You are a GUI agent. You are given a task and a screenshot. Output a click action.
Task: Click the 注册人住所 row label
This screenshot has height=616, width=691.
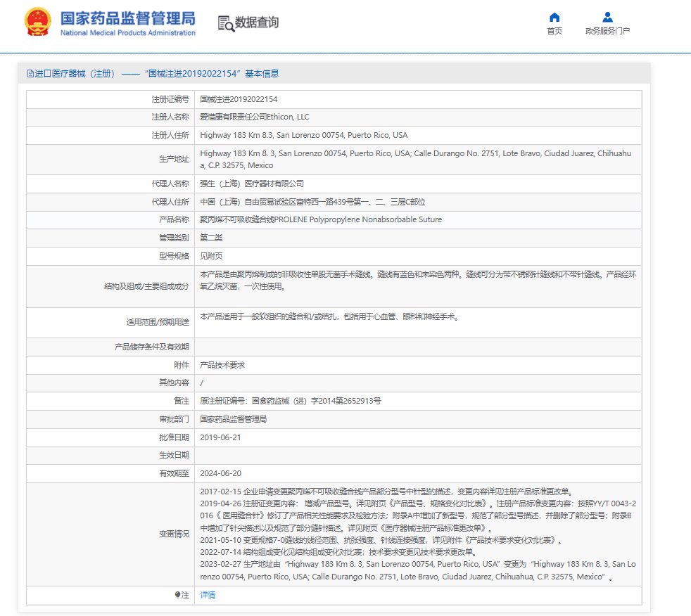point(170,135)
